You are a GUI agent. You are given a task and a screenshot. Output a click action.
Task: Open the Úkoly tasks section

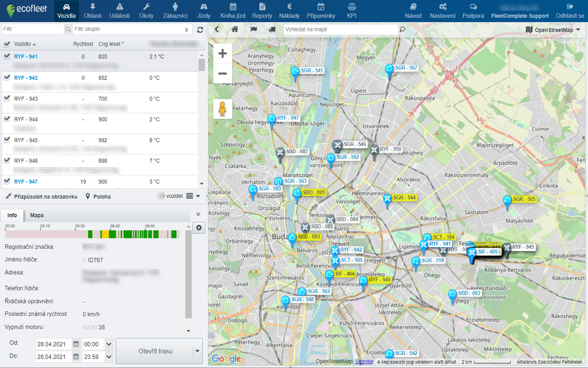coord(146,11)
